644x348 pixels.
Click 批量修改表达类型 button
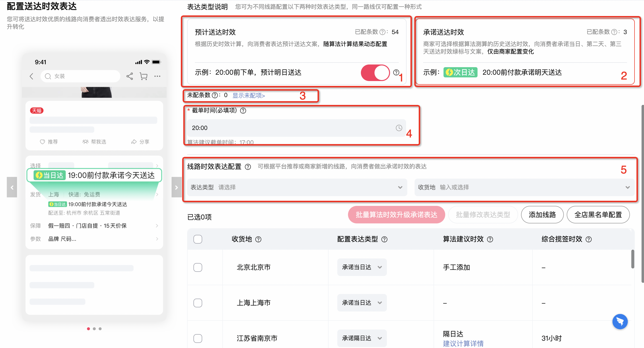coord(483,215)
